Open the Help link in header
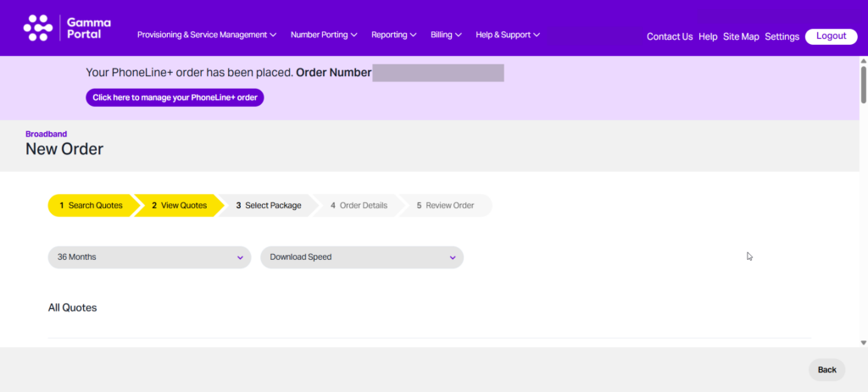Image resolution: width=868 pixels, height=392 pixels. click(708, 36)
